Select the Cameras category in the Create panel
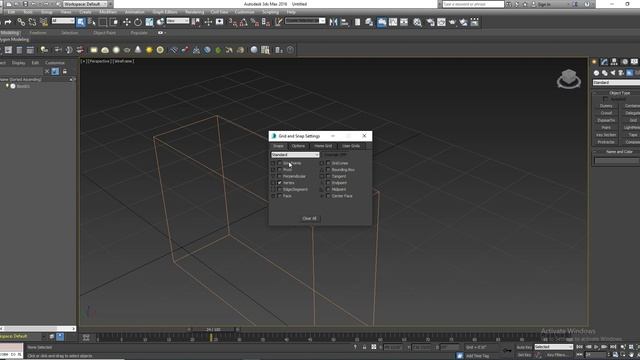 [x=621, y=73]
